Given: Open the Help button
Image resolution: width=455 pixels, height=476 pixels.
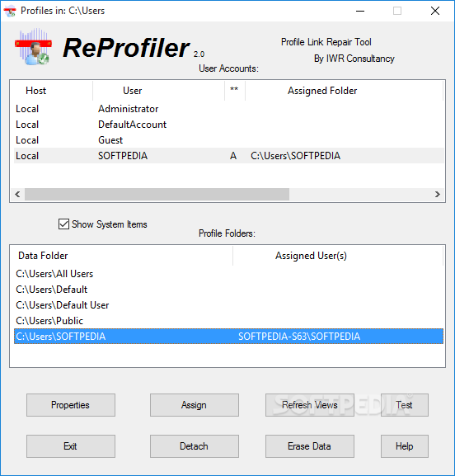Looking at the screenshot, I should click(x=405, y=446).
